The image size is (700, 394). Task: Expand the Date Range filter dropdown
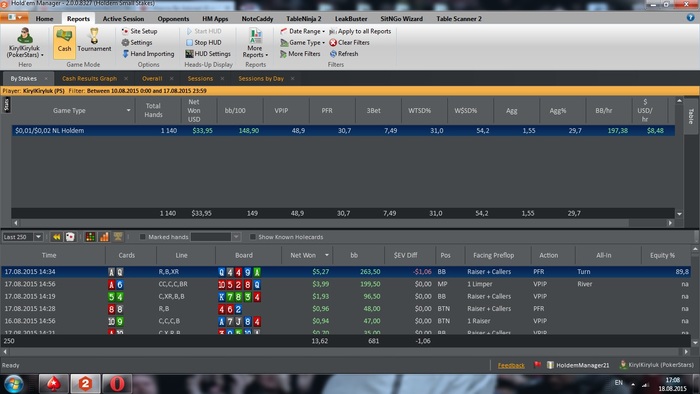302,31
